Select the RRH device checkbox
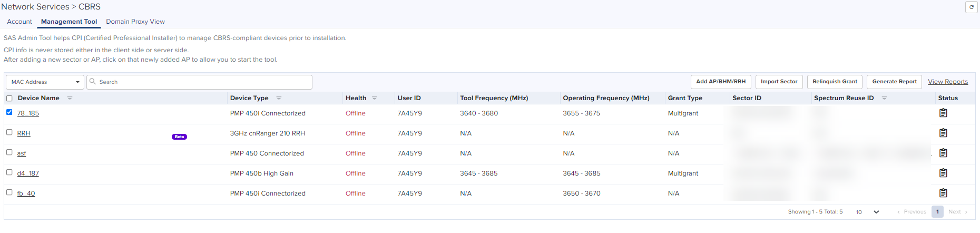This screenshot has height=233, width=980. 9,132
